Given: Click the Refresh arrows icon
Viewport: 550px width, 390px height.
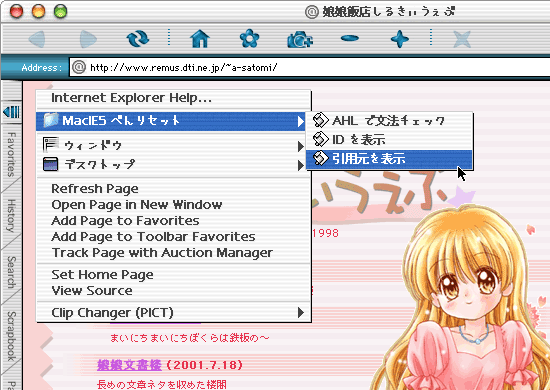Looking at the screenshot, I should click(x=138, y=39).
